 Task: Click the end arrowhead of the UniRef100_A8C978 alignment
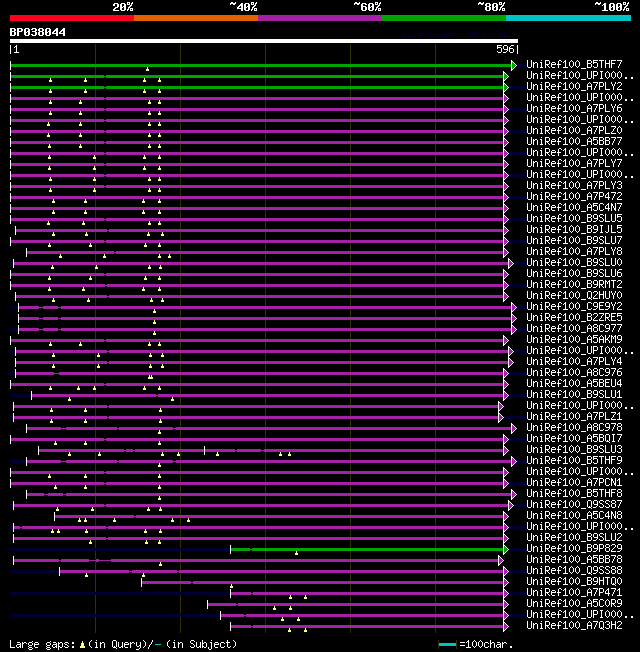click(x=514, y=428)
